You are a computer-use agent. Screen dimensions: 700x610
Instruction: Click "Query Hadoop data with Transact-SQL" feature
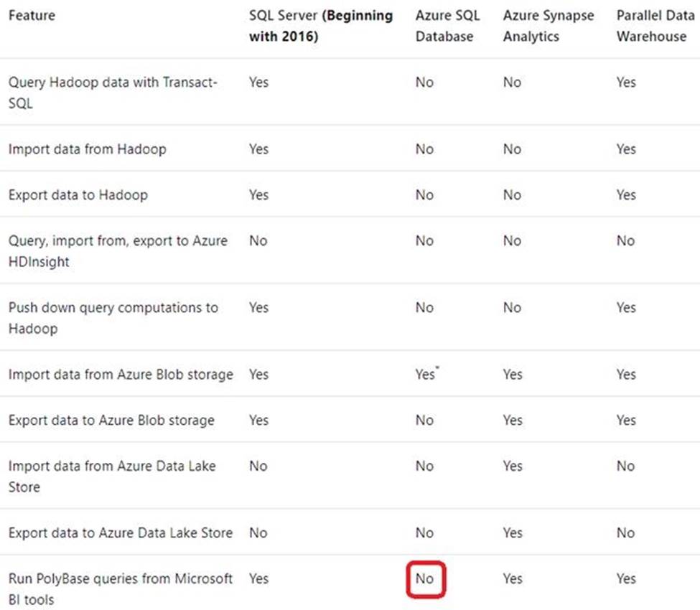pos(113,93)
